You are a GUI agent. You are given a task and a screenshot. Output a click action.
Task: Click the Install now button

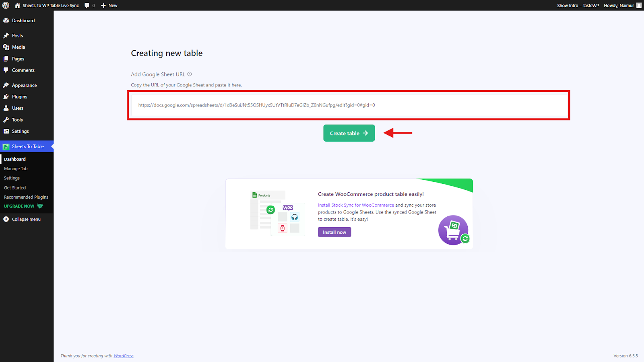click(x=334, y=232)
